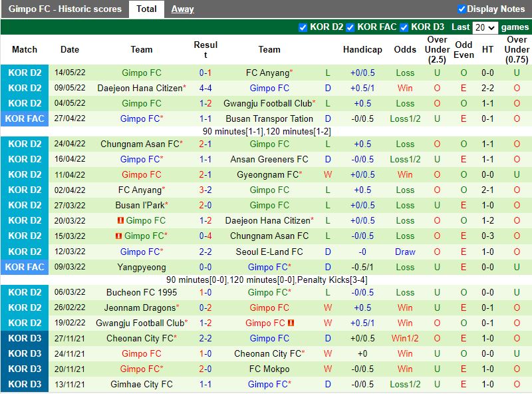Open the Last games count dropdown
The image size is (532, 394).
[485, 27]
